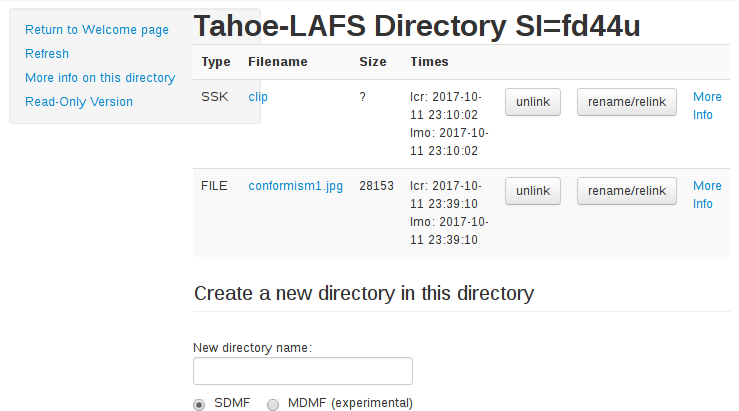Switch to the Read-Only Version link

[x=79, y=102]
